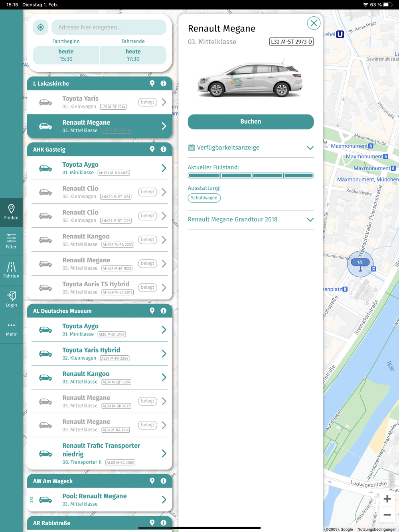The width and height of the screenshot is (399, 532).
Task: Open Renault Kangoo AL34 row chevron
Action: tap(164, 377)
